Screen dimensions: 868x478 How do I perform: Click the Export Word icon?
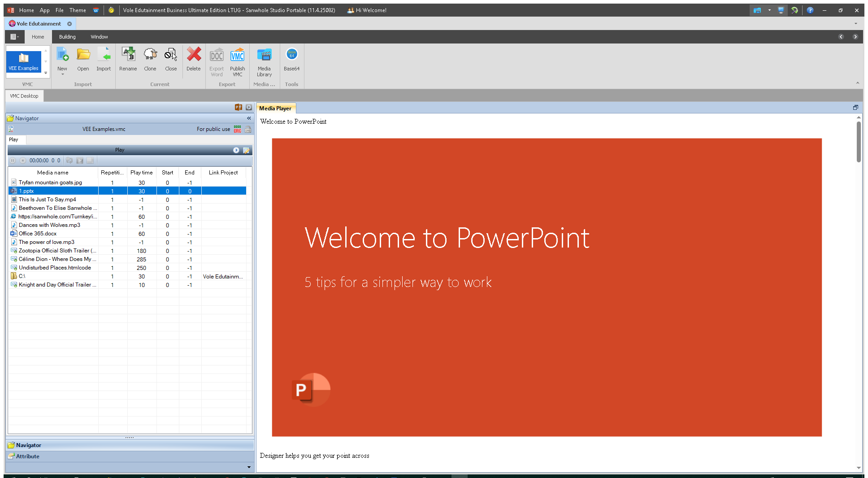pyautogui.click(x=217, y=56)
